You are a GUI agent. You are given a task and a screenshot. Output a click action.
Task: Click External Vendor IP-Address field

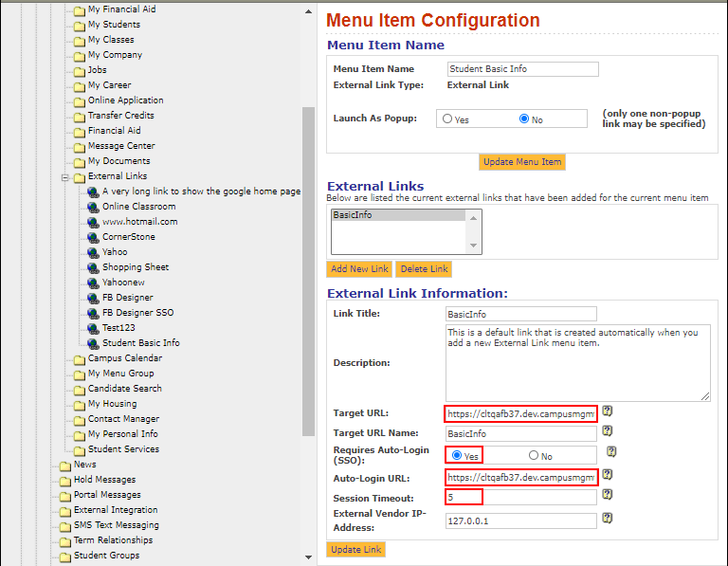521,520
